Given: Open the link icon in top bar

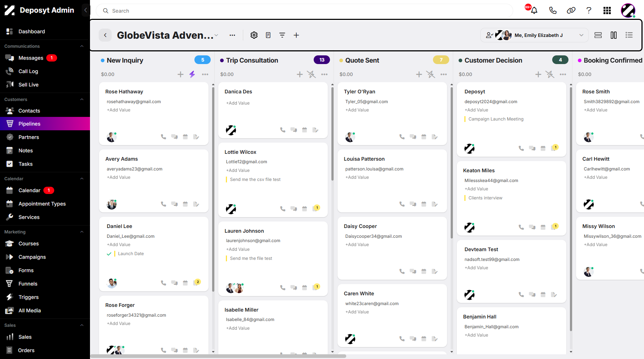Looking at the screenshot, I should point(571,10).
